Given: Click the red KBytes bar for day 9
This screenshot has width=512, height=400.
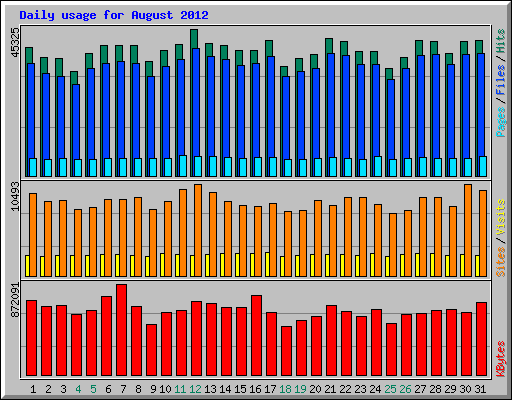Looking at the screenshot, I should tap(151, 350).
